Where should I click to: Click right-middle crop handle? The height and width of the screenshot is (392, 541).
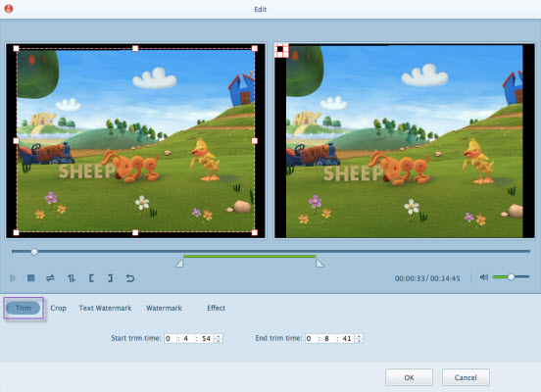coord(255,141)
